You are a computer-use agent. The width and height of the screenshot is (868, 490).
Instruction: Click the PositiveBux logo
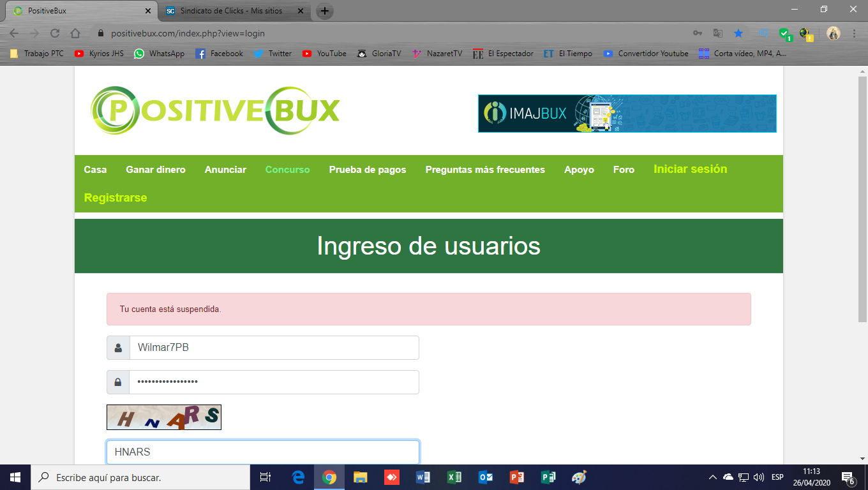click(215, 110)
